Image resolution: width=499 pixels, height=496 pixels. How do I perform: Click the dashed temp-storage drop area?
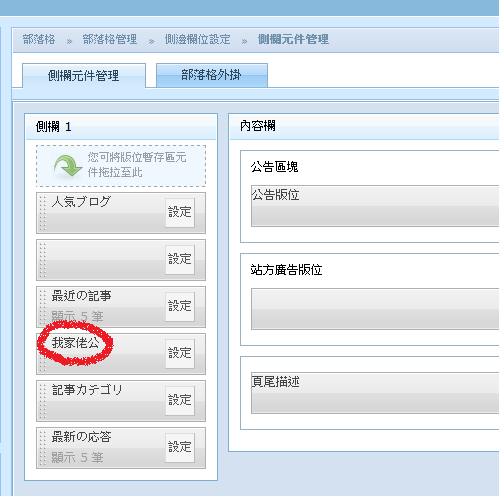click(x=121, y=166)
